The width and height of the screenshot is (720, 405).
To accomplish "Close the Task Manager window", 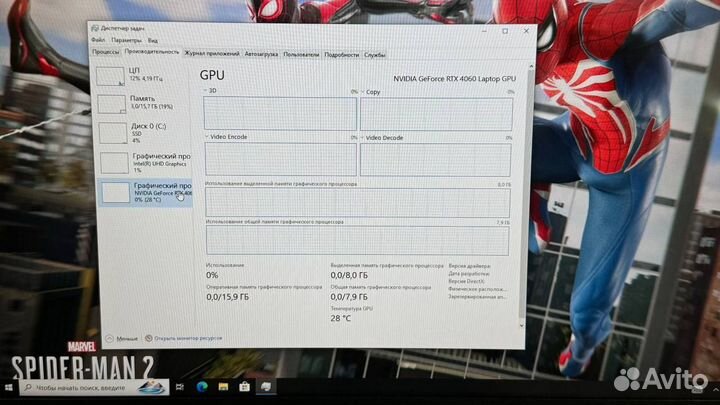I will (526, 31).
